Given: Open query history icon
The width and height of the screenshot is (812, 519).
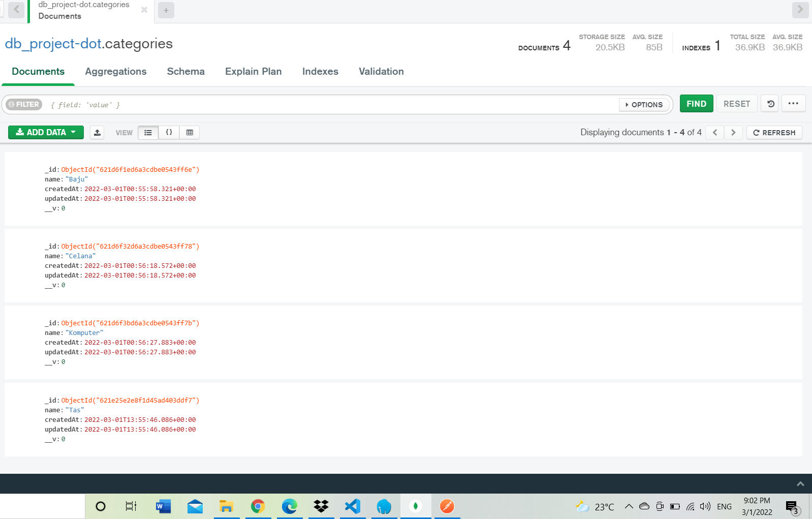Looking at the screenshot, I should (x=770, y=104).
